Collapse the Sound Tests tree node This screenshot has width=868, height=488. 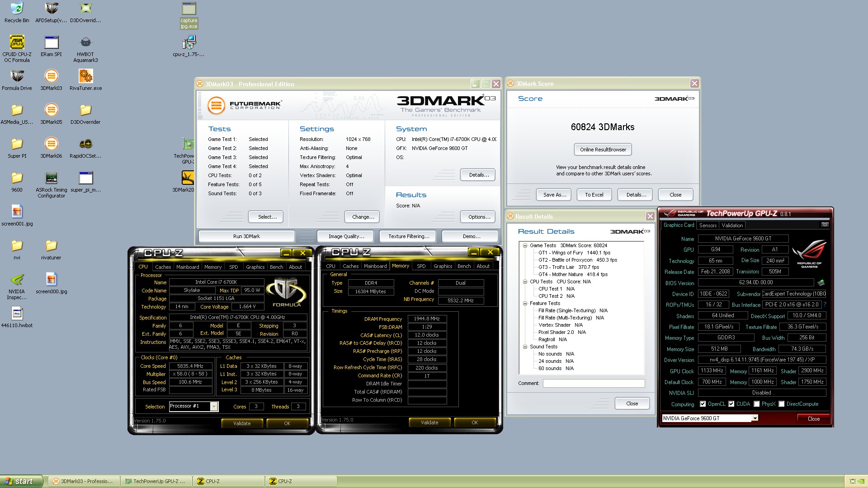tap(525, 347)
